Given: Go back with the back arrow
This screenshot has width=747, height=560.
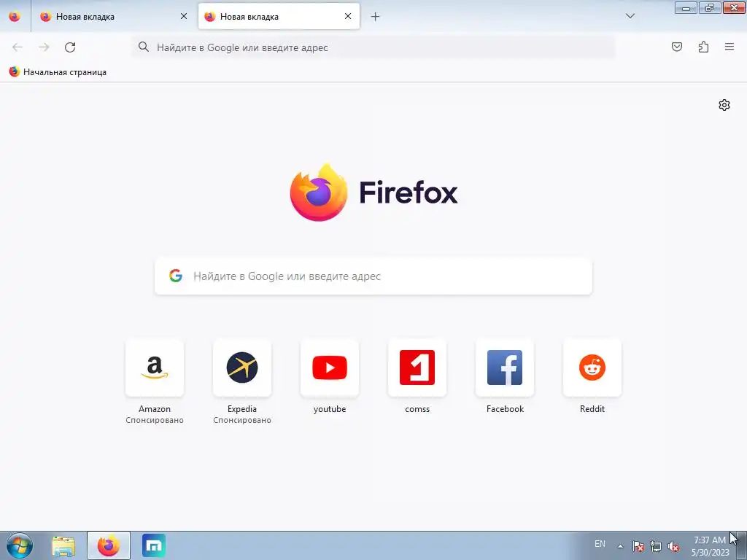Looking at the screenshot, I should (18, 47).
